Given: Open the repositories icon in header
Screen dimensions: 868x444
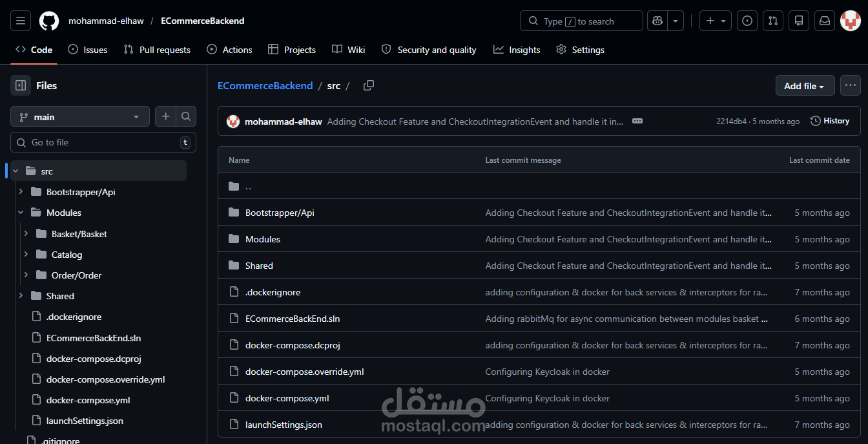Looking at the screenshot, I should point(799,21).
